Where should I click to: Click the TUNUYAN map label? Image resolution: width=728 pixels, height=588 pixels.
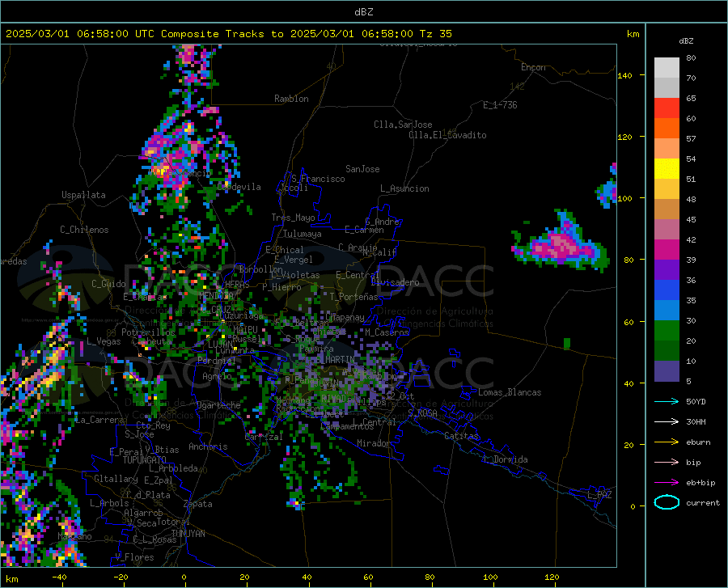[x=188, y=534]
